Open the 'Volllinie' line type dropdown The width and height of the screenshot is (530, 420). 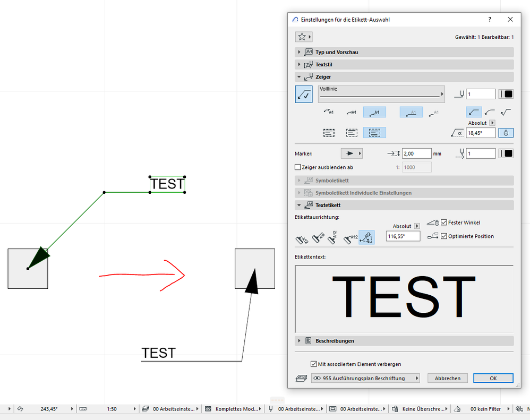[x=381, y=94]
